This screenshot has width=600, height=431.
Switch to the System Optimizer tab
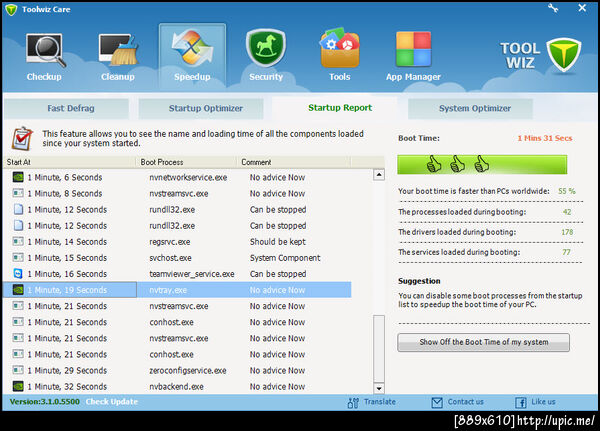pyautogui.click(x=470, y=108)
